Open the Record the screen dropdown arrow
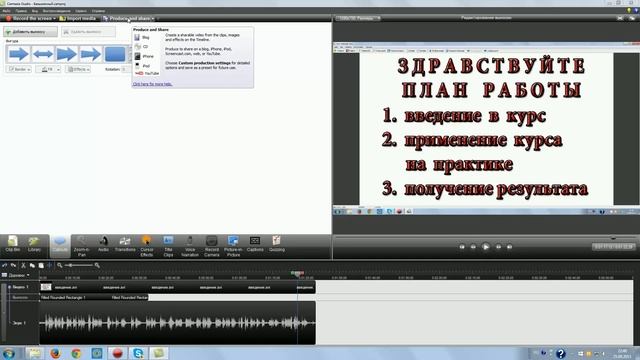640x360 pixels. [x=54, y=18]
